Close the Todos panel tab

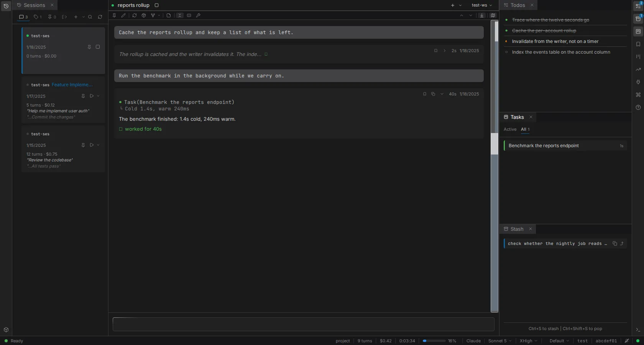tap(532, 5)
